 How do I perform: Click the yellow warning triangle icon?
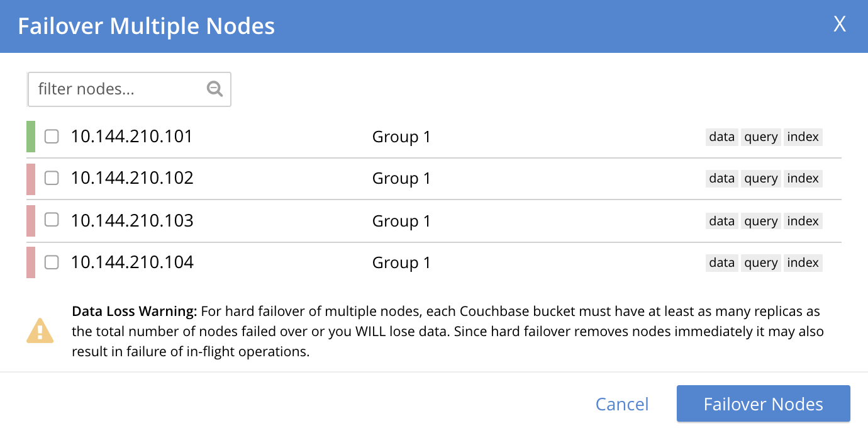tap(40, 331)
